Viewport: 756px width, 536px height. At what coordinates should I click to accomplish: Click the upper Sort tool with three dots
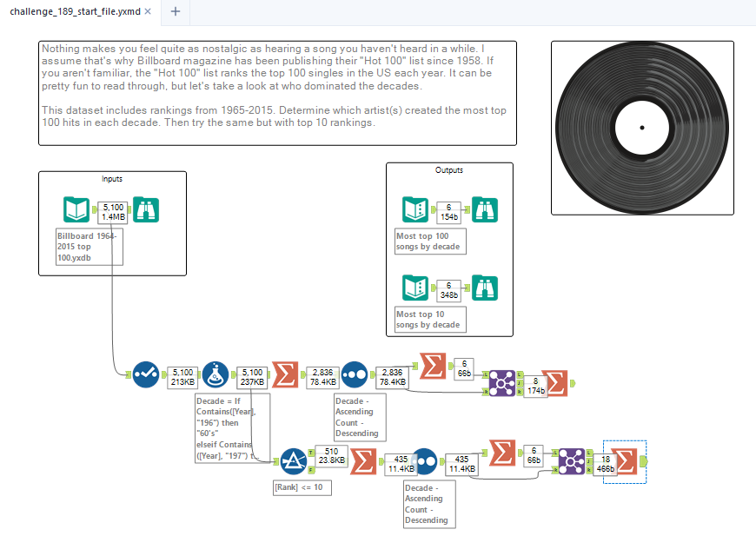(x=355, y=374)
